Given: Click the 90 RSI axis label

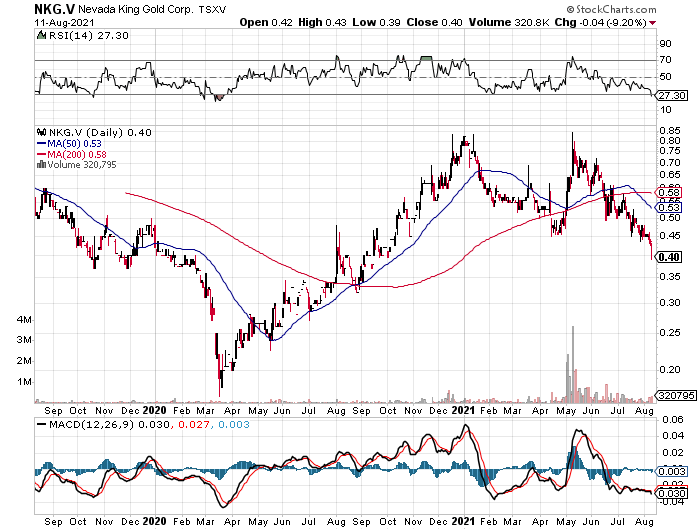Looking at the screenshot, I should 665,43.
